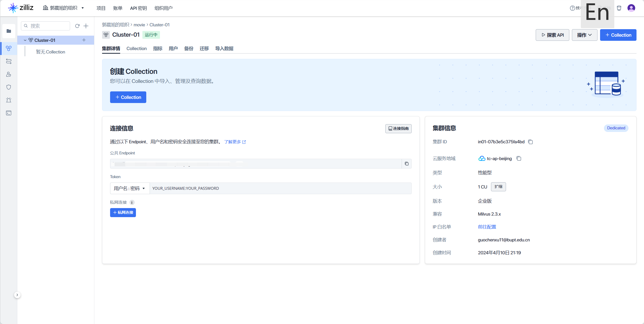
Task: Open the 了解更多 link
Action: coord(235,142)
